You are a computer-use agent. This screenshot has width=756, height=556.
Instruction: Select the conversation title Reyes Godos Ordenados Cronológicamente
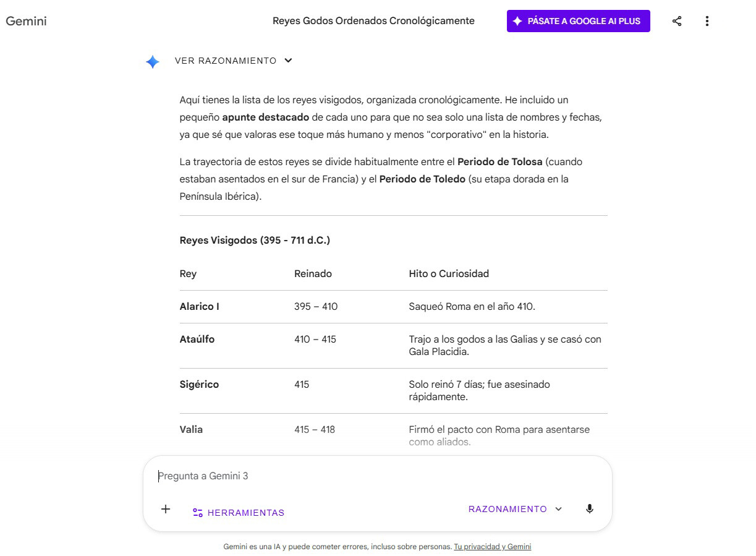click(x=373, y=20)
